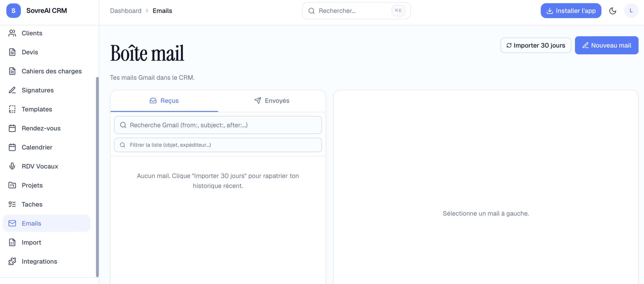Click the magnifier icon in top search bar

point(311,11)
